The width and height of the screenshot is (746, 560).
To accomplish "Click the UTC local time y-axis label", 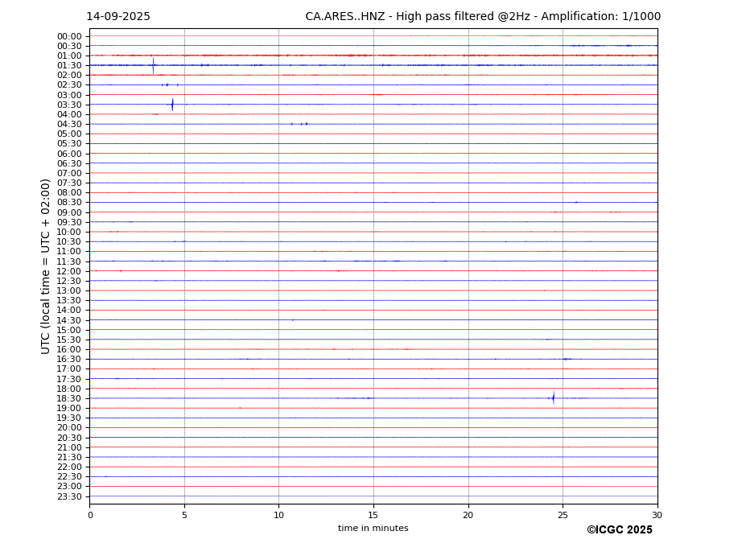I will coord(45,266).
